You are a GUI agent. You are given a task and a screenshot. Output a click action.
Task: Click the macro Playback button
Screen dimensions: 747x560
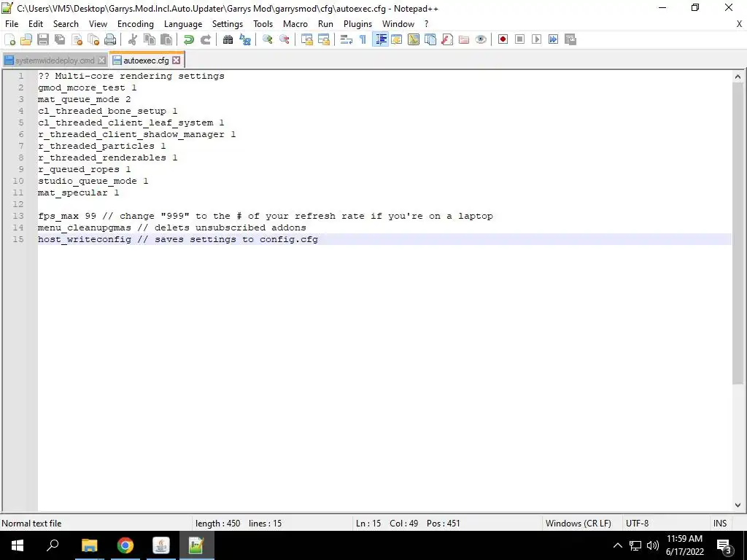(x=536, y=39)
